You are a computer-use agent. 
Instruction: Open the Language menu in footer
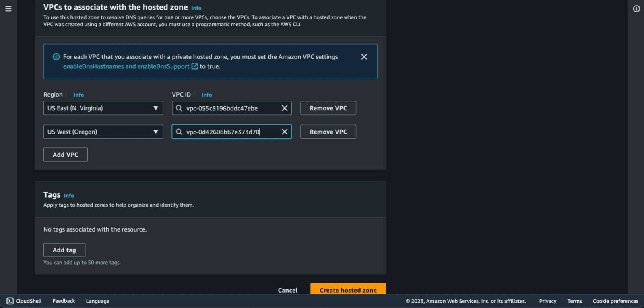tap(97, 301)
